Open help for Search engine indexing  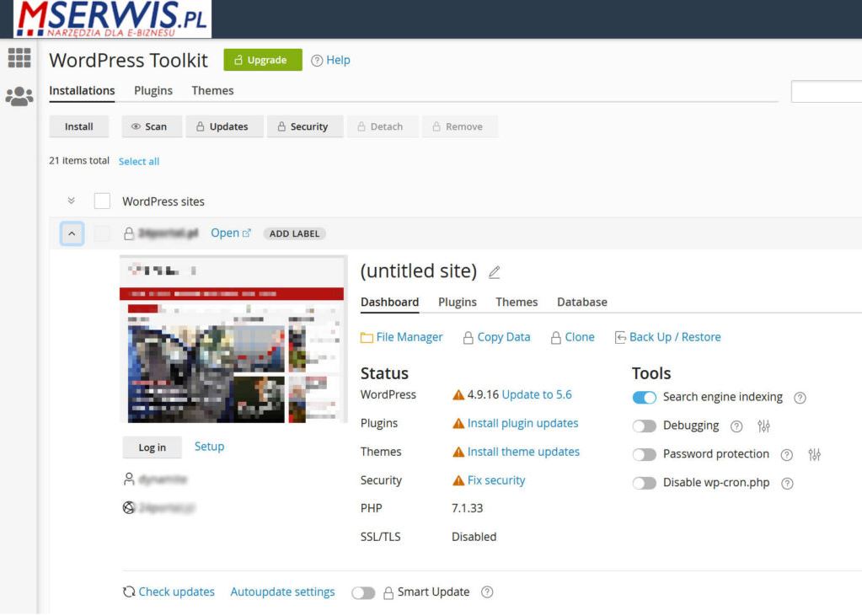click(800, 398)
